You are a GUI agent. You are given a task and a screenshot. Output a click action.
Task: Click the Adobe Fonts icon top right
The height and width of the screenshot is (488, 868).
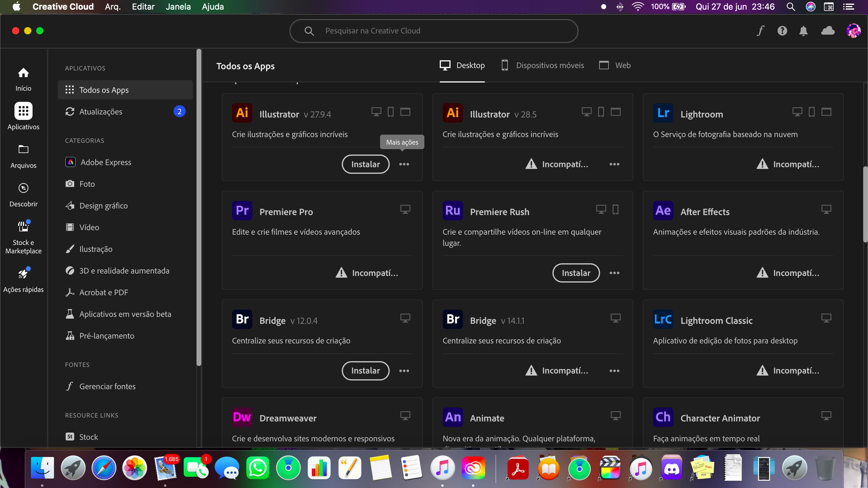pyautogui.click(x=760, y=31)
